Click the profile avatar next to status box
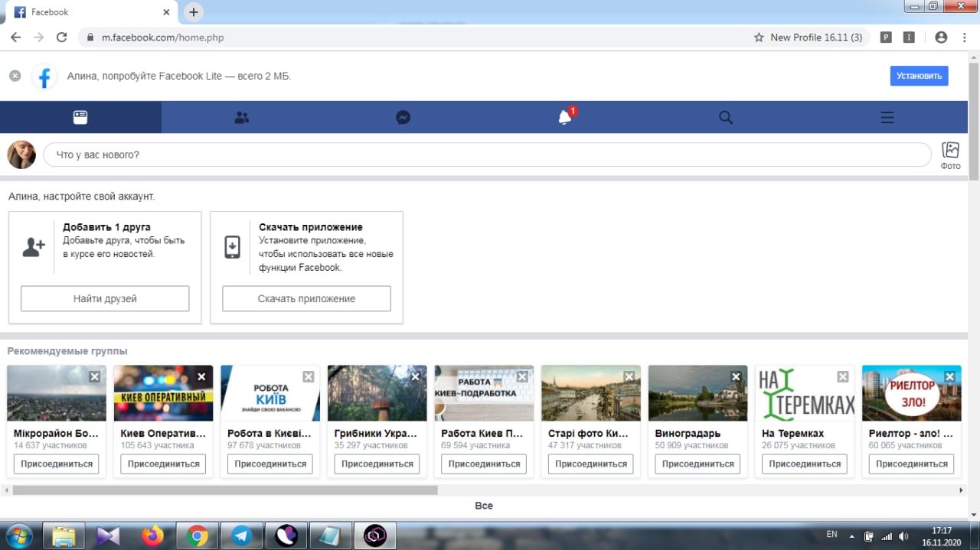Image resolution: width=980 pixels, height=550 pixels. 21,155
